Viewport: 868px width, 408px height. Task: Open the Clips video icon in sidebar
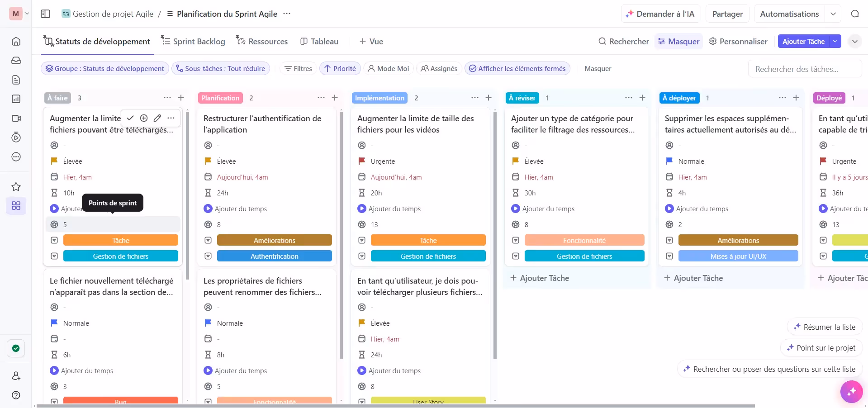16,119
